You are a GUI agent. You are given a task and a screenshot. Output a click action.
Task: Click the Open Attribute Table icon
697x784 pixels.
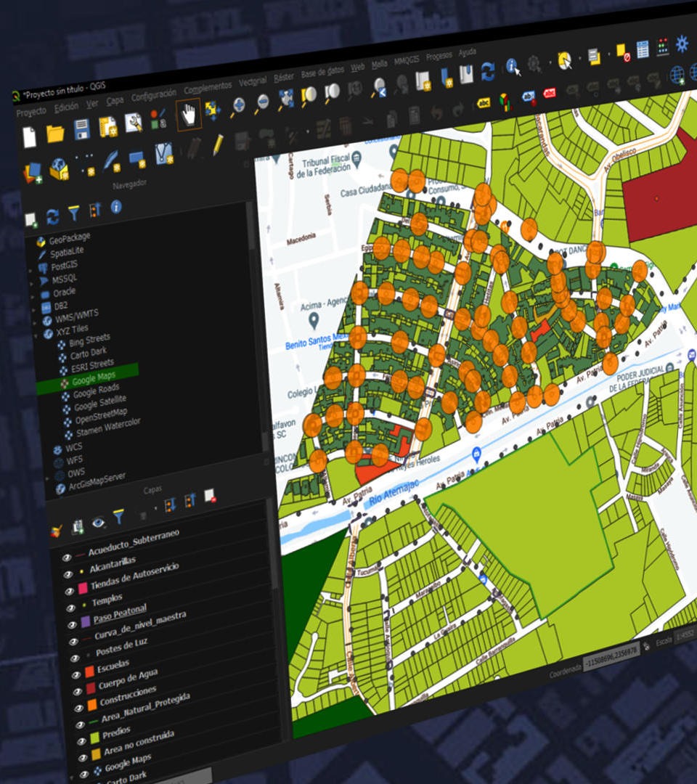[643, 49]
